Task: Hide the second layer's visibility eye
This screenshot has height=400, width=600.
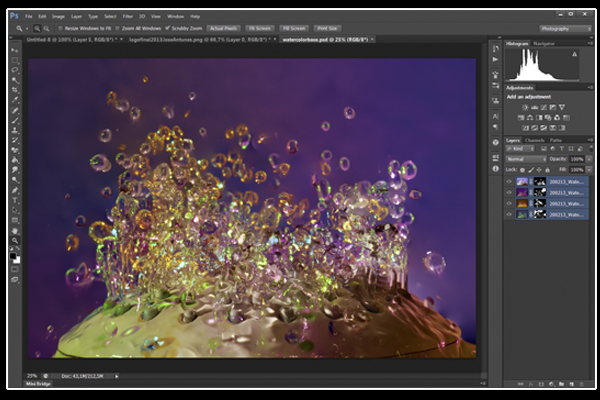Action: pyautogui.click(x=509, y=193)
